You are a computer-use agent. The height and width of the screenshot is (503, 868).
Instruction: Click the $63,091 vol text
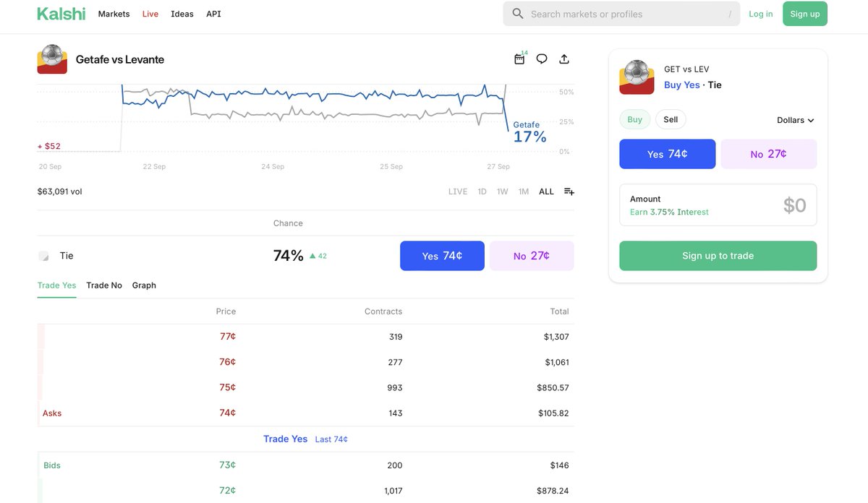pyautogui.click(x=59, y=192)
